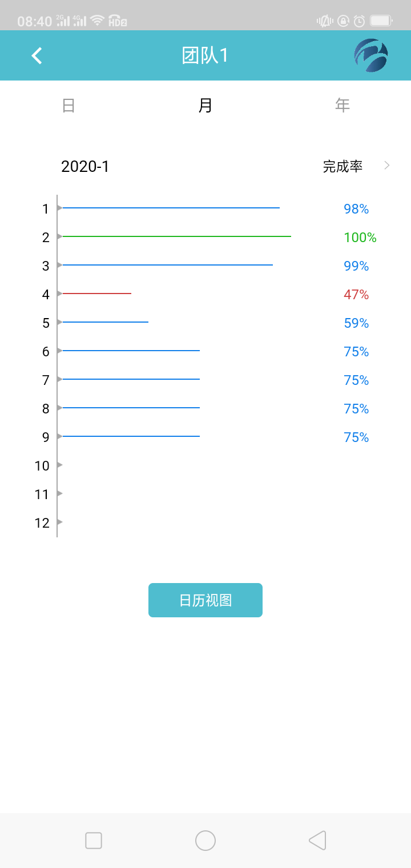
Task: Open the 完成率 metric selector
Action: tap(342, 166)
